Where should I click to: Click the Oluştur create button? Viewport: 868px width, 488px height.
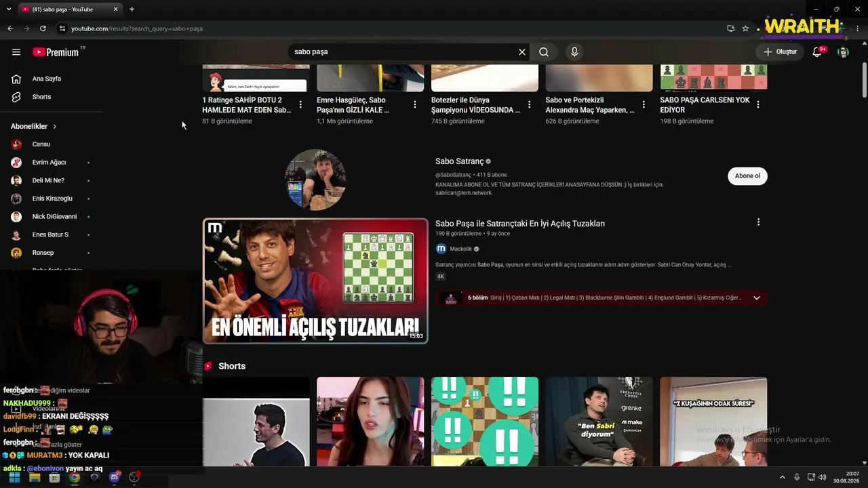coord(780,52)
